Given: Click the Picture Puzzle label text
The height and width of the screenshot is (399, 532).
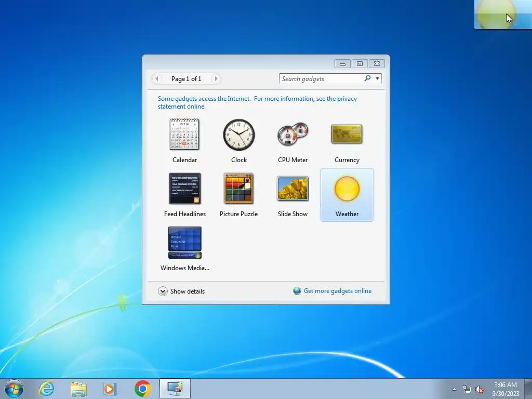Looking at the screenshot, I should pos(238,214).
